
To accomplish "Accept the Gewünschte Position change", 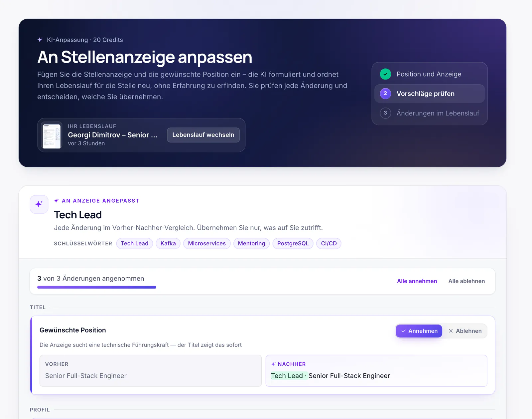I will coord(419,331).
